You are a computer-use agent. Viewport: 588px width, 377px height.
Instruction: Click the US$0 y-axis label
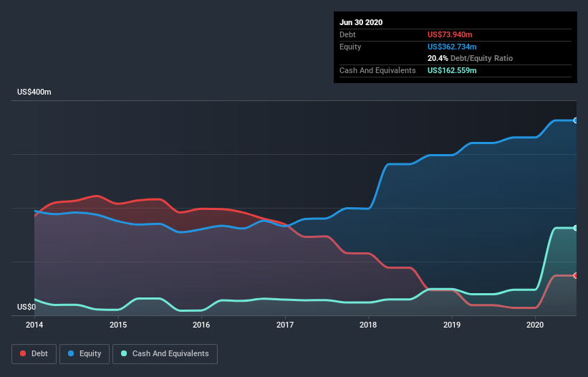(x=26, y=307)
